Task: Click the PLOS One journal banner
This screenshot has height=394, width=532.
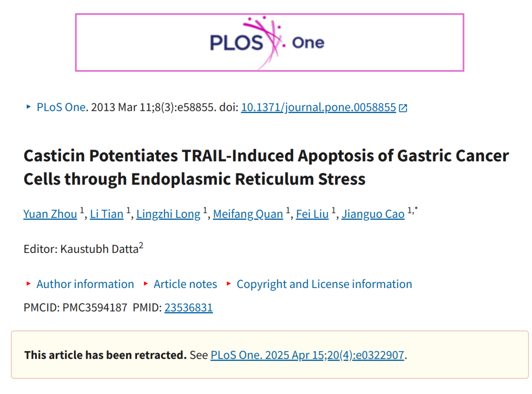Action: [x=269, y=42]
